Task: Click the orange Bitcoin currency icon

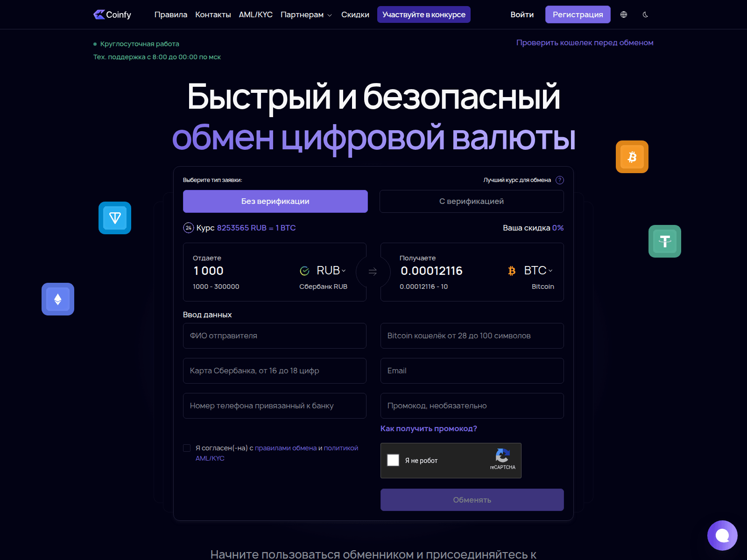Action: [512, 271]
